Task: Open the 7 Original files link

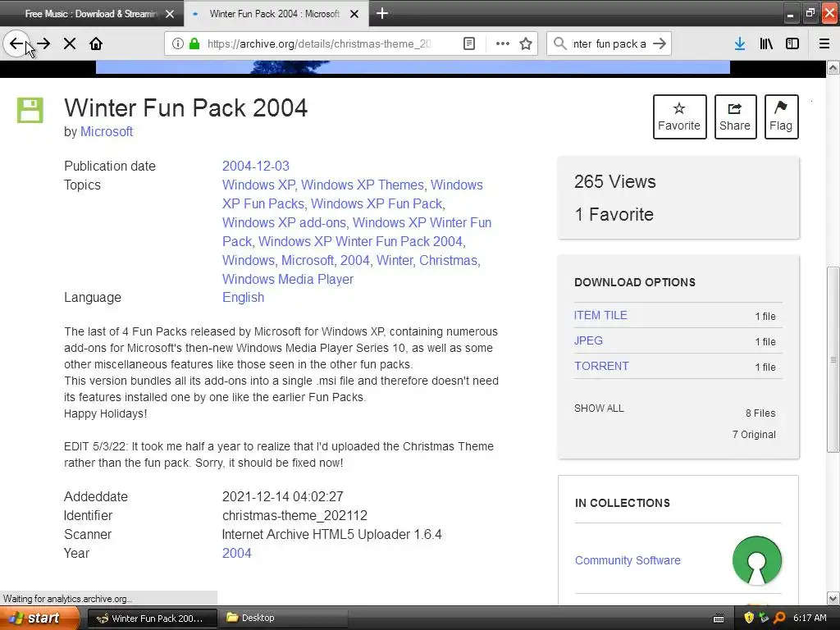Action: 754,435
